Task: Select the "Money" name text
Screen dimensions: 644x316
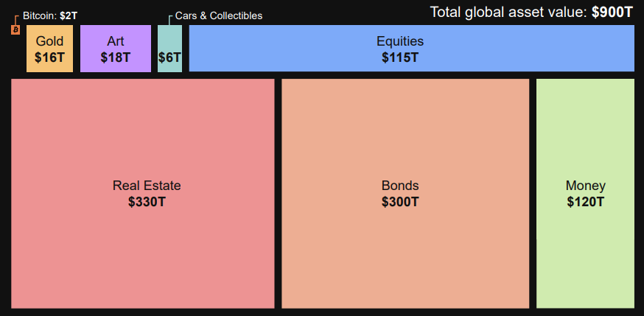Action: pos(586,186)
